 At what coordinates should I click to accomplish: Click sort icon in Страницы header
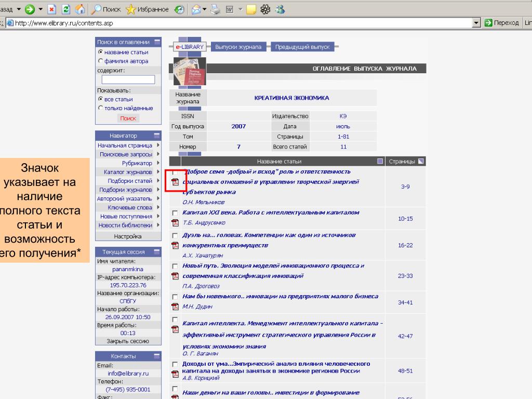point(421,161)
